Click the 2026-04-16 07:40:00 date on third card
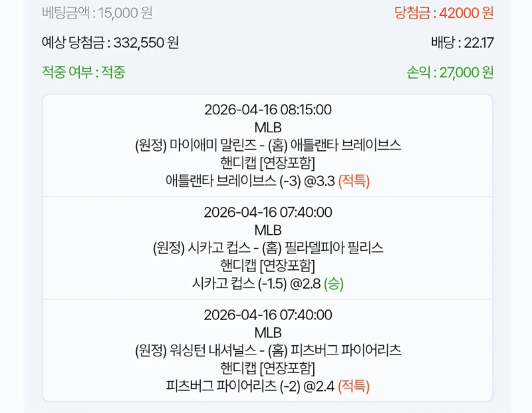Image resolution: width=532 pixels, height=413 pixels. (x=266, y=314)
